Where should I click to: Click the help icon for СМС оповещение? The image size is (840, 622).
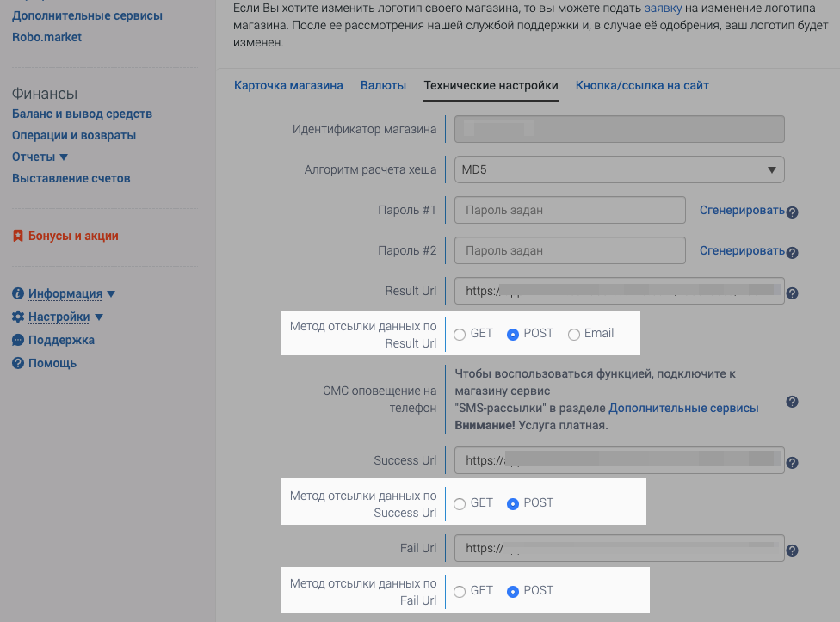coord(793,402)
